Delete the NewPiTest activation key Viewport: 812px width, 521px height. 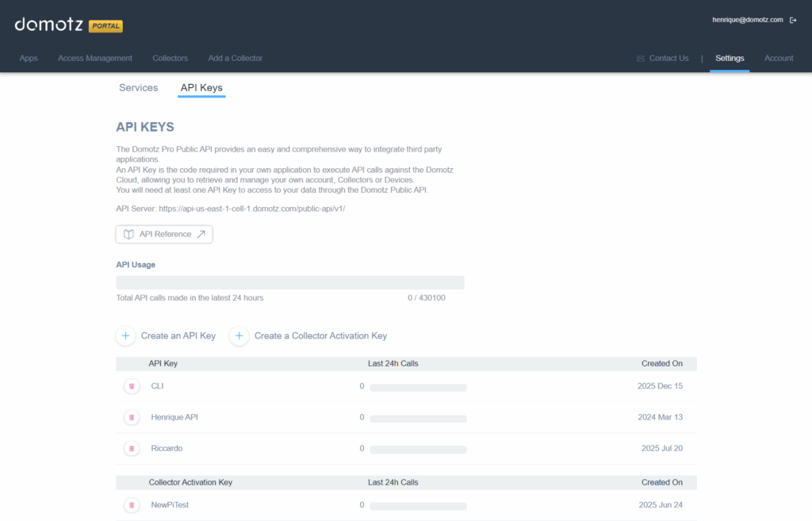tap(132, 505)
